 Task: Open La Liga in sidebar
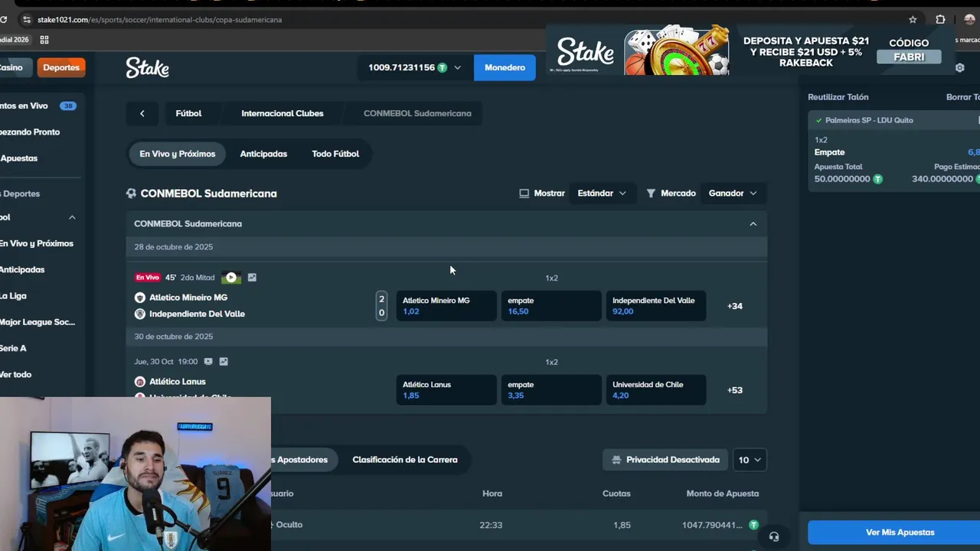coord(13,296)
